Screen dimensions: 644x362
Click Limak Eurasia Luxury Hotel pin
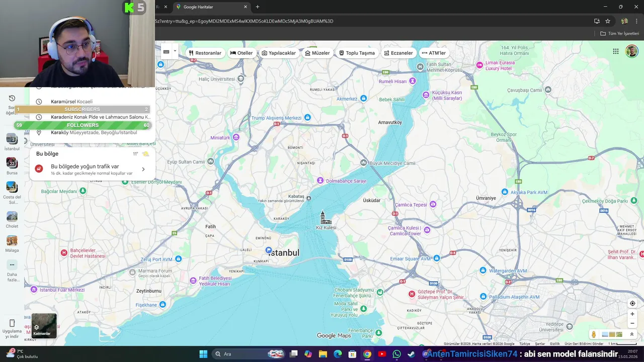(479, 65)
